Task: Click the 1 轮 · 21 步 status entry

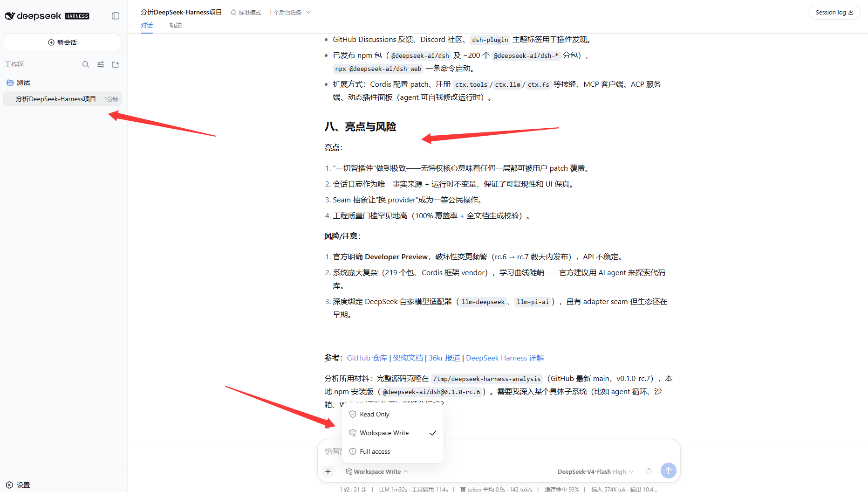Action: [x=354, y=489]
